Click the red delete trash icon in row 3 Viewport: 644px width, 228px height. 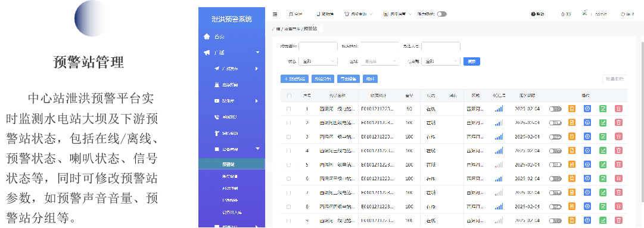[618, 137]
